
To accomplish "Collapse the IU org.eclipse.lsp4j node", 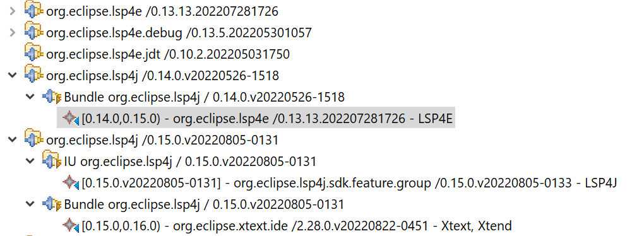I will pyautogui.click(x=30, y=161).
